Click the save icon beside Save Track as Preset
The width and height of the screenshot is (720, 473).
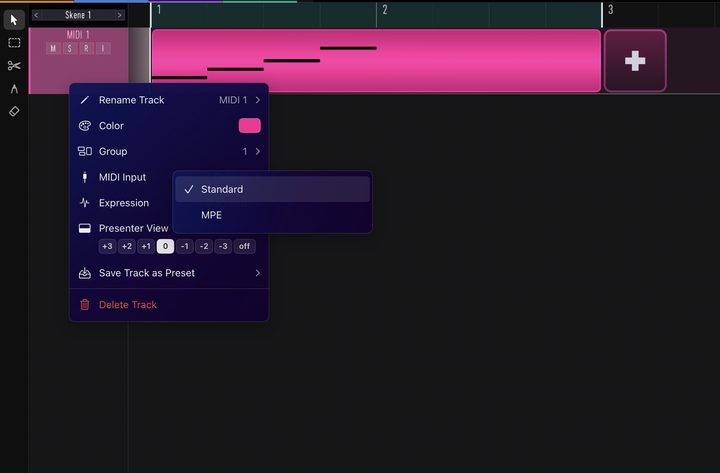pos(84,273)
